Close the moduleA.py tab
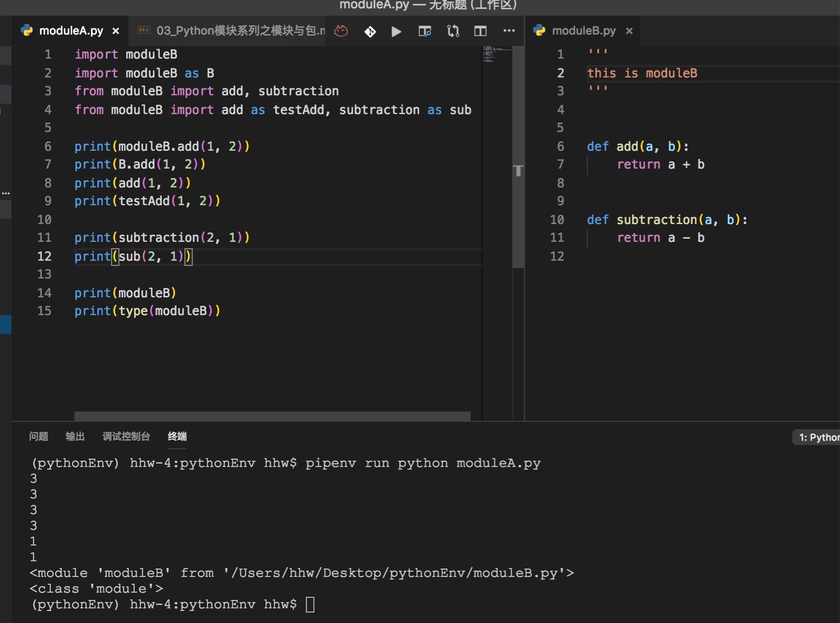The image size is (840, 623). 116,31
